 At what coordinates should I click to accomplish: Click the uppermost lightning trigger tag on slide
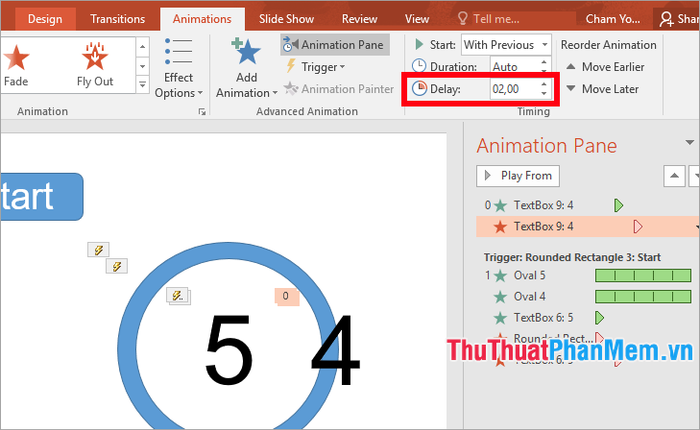click(x=98, y=250)
